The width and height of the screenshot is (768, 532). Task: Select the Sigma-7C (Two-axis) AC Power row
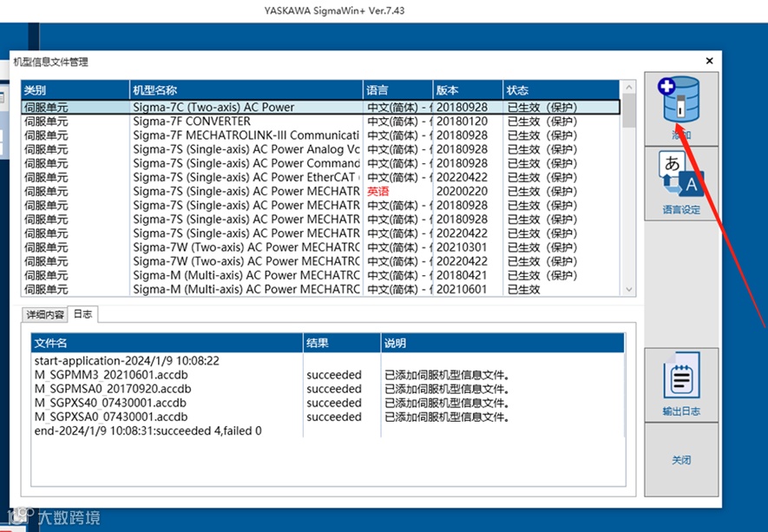click(321, 108)
